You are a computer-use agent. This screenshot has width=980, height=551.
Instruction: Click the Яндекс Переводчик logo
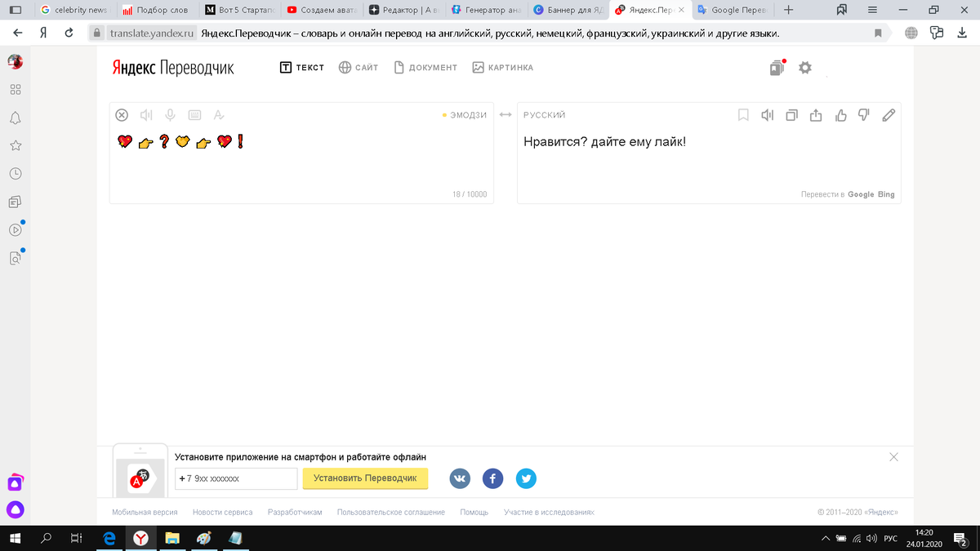click(x=173, y=68)
